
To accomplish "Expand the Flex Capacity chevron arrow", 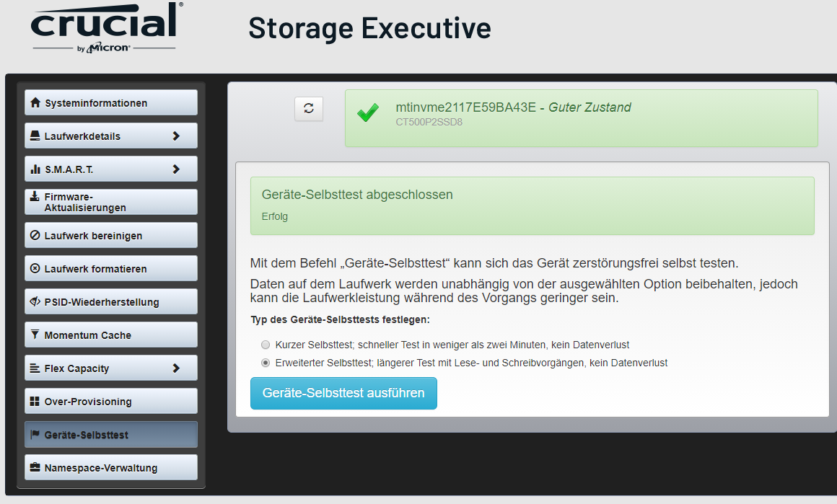I will tap(176, 368).
